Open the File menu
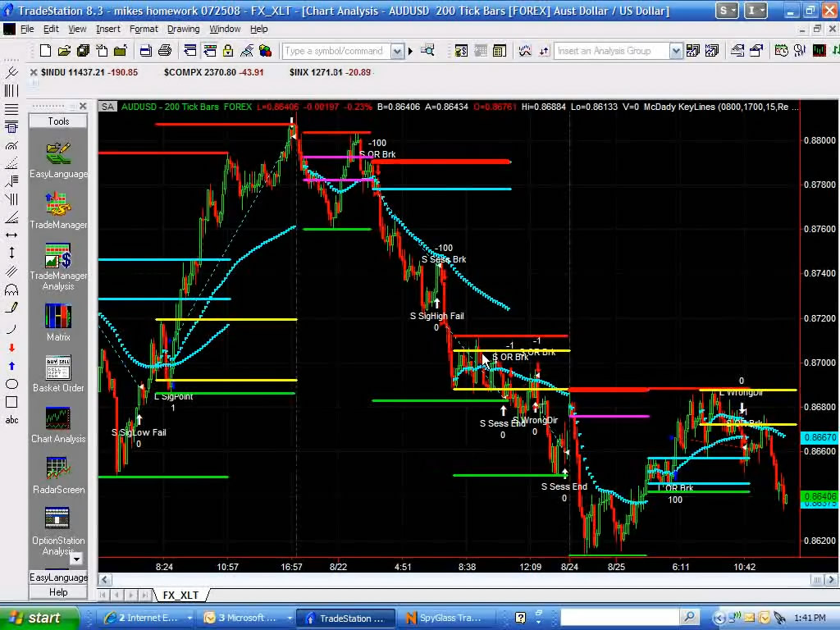The width and height of the screenshot is (840, 630). click(27, 29)
